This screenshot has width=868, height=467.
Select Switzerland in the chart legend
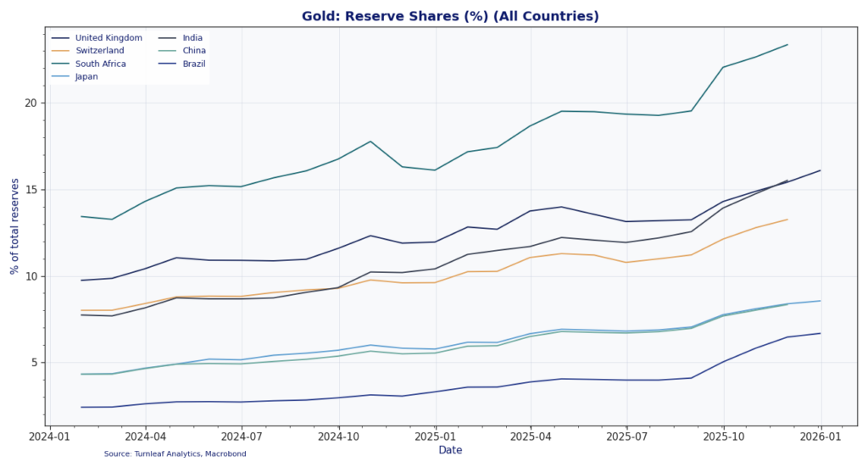point(98,51)
